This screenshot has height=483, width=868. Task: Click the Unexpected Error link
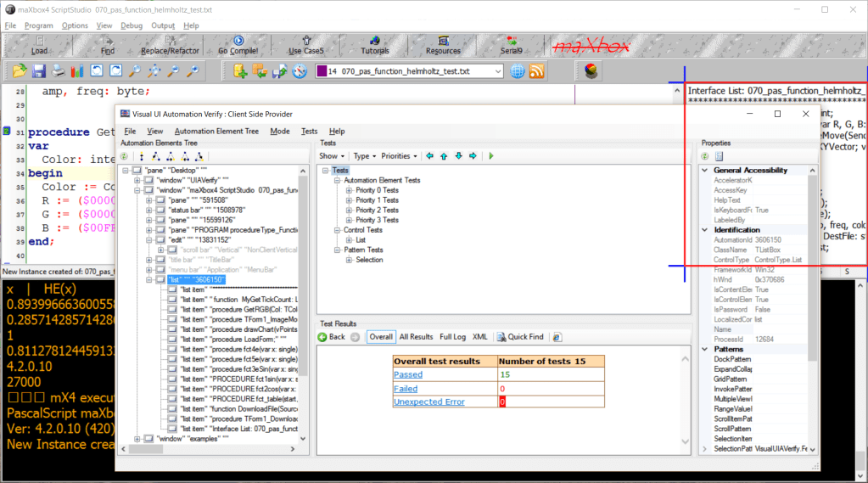click(428, 402)
